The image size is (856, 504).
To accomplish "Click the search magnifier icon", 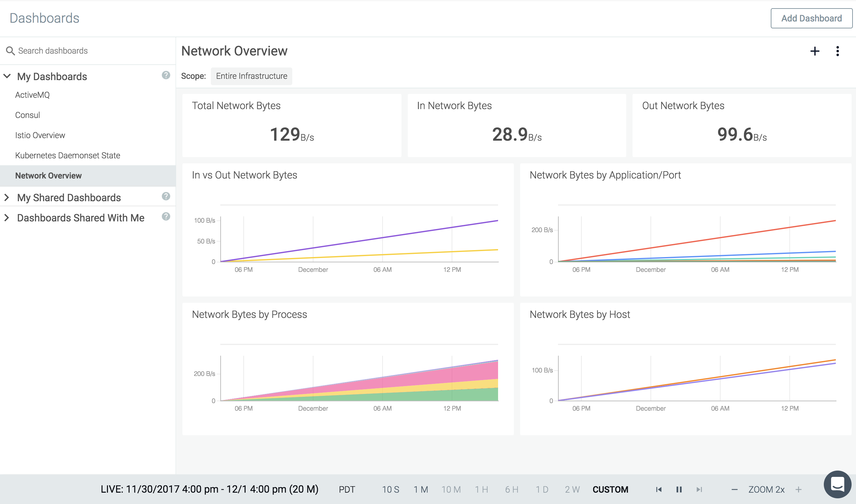I will pos(10,51).
